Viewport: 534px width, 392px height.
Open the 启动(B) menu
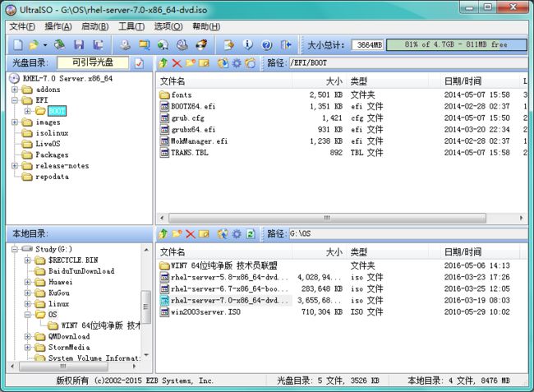95,26
